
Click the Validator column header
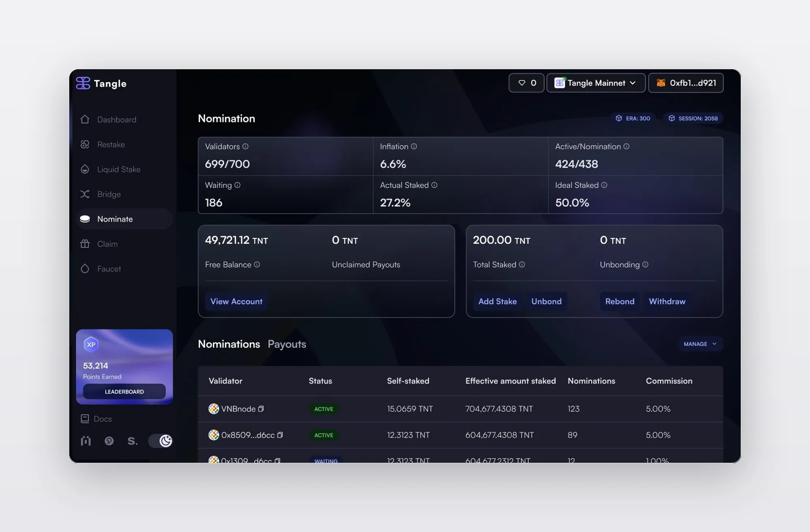225,381
